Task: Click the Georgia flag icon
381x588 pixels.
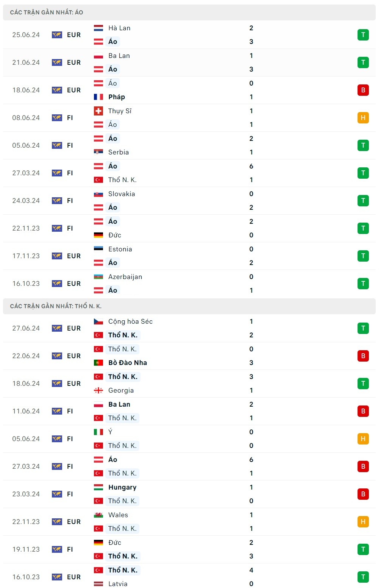Action: point(98,390)
